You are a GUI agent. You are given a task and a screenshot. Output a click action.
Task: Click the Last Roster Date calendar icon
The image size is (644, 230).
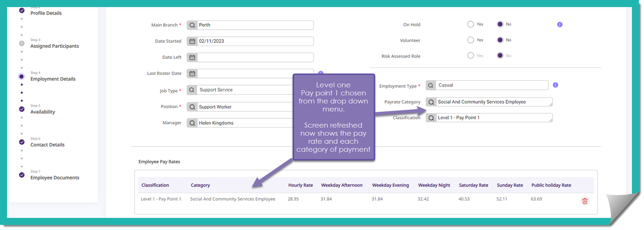pyautogui.click(x=192, y=74)
